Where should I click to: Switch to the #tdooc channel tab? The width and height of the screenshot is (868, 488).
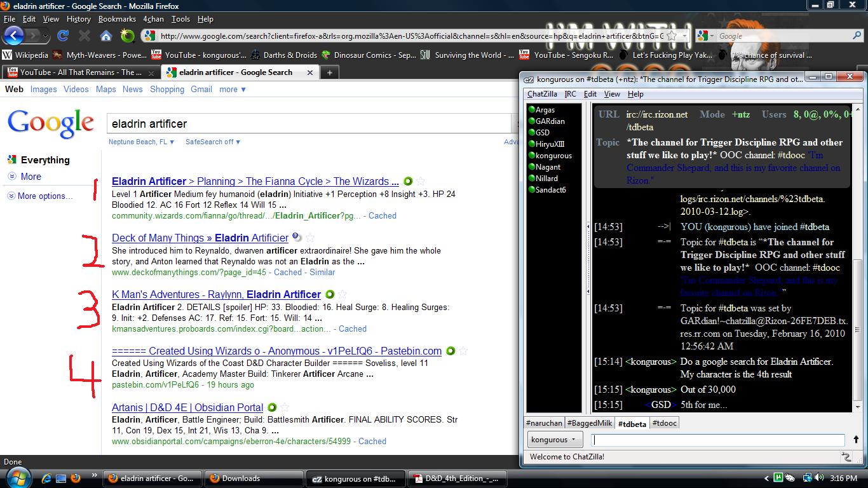(665, 423)
